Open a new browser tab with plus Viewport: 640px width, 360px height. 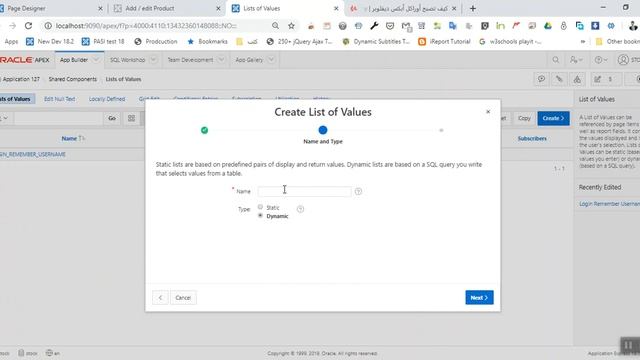pos(473,8)
